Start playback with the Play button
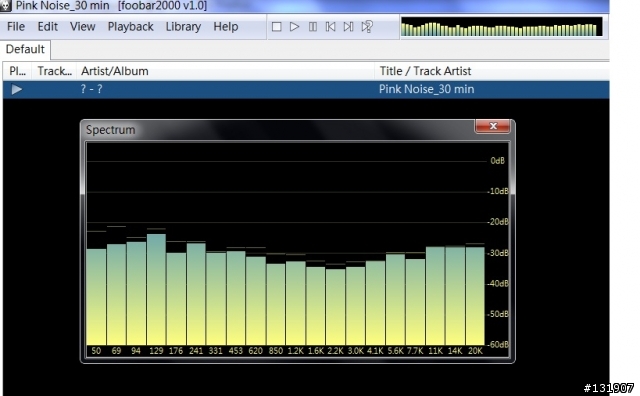Image resolution: width=640 pixels, height=396 pixels. pos(294,27)
